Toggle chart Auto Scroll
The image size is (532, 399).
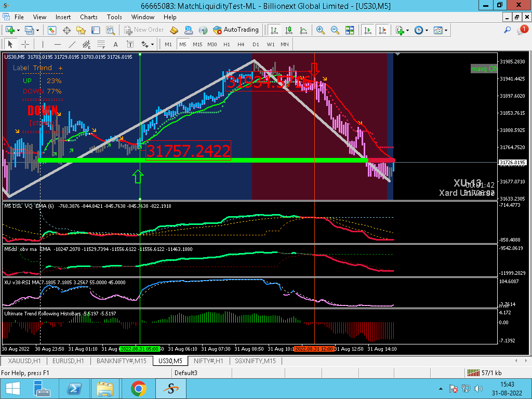coord(368,30)
